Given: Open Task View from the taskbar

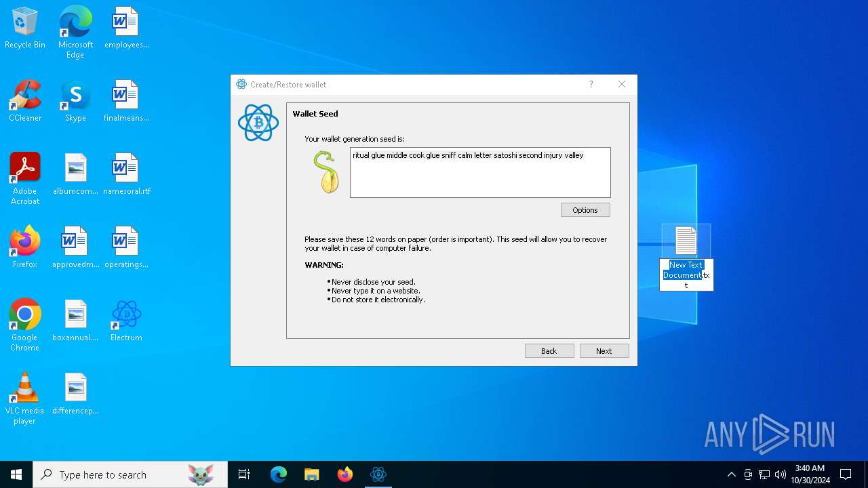Looking at the screenshot, I should tap(244, 474).
